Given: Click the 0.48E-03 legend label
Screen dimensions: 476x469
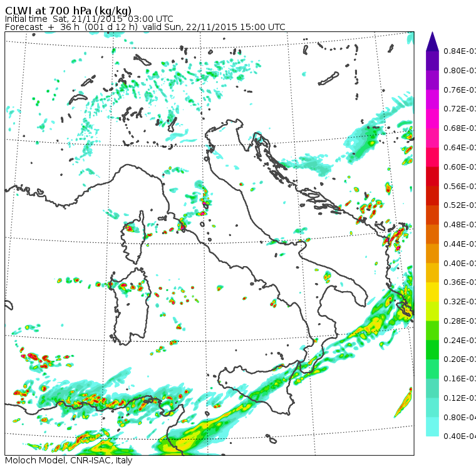Looking at the screenshot, I should click(459, 225).
